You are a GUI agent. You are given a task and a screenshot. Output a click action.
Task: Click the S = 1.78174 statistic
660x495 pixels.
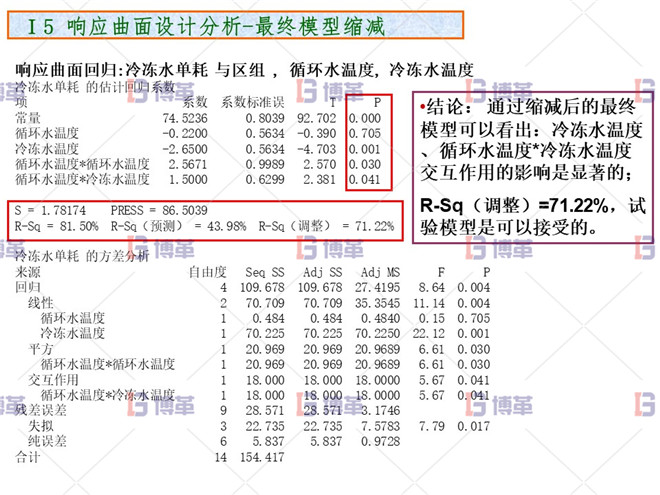pos(57,212)
